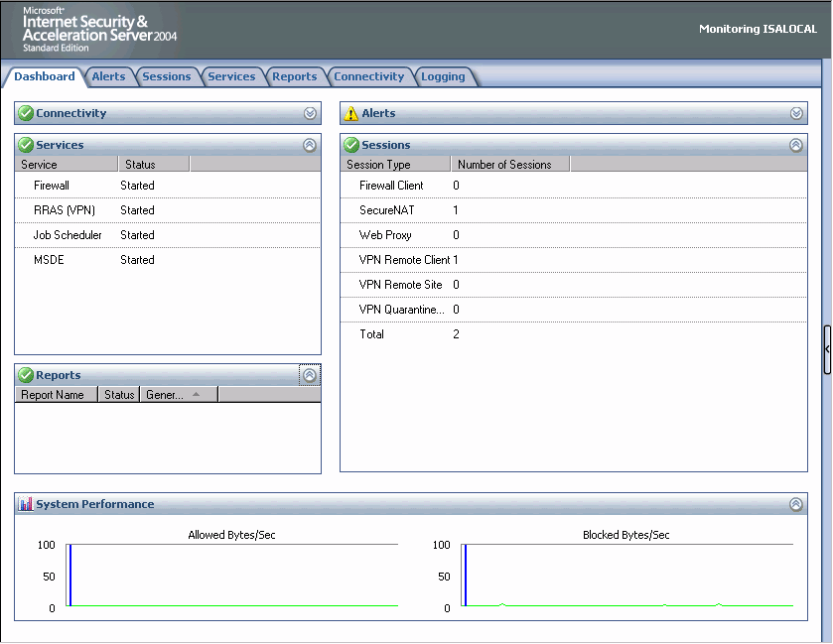Click the green check icon beside Reports

tap(26, 376)
